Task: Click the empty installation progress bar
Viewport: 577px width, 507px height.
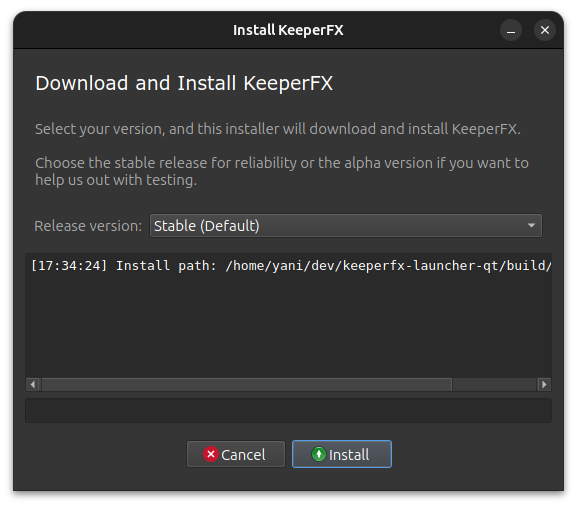Action: click(x=288, y=410)
